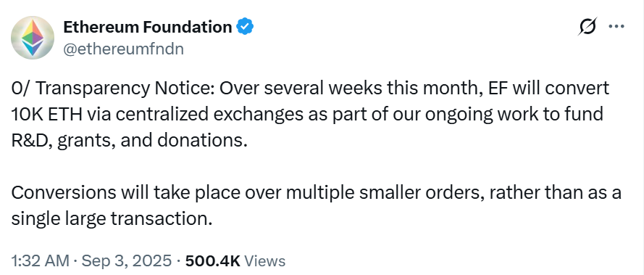644x275 pixels.
Task: Click the Views label
Action: (x=264, y=261)
